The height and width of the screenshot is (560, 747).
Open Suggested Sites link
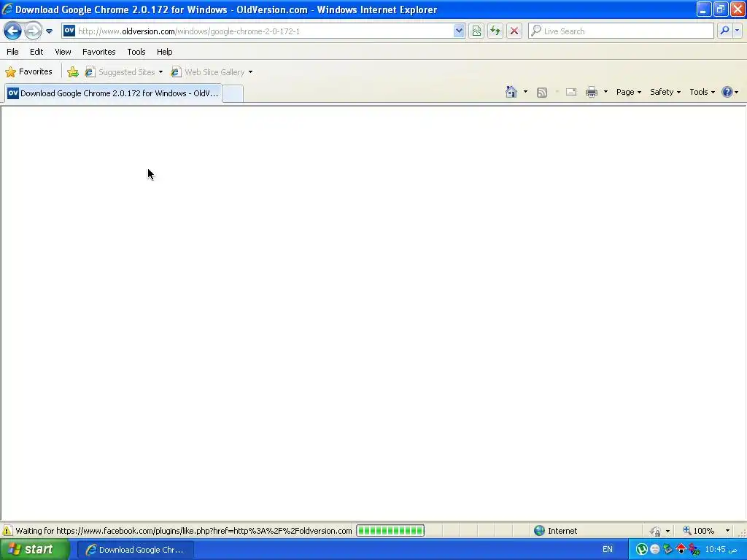click(124, 72)
